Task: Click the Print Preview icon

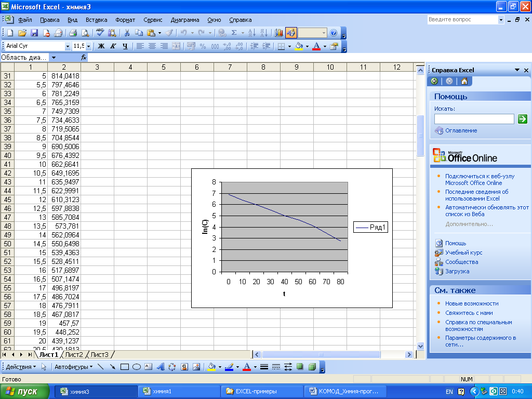Action: point(85,33)
